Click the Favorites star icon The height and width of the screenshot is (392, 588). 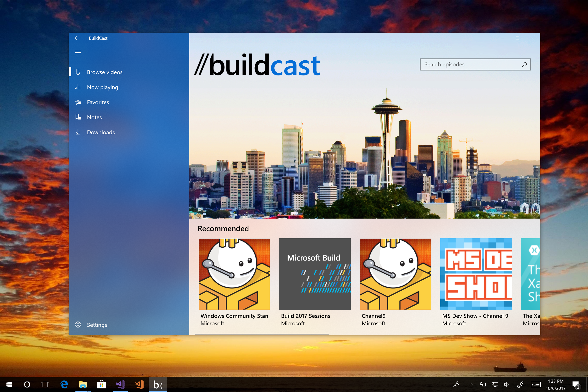[78, 102]
